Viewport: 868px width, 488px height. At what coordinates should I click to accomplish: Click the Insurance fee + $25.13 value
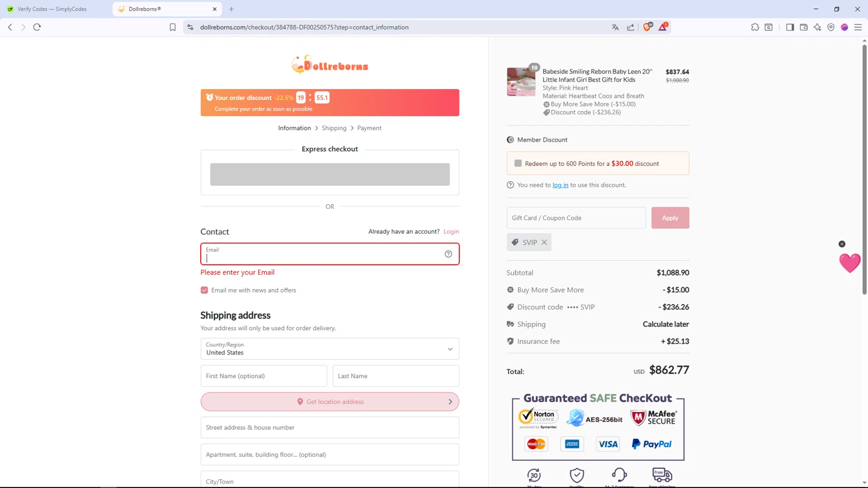point(675,342)
